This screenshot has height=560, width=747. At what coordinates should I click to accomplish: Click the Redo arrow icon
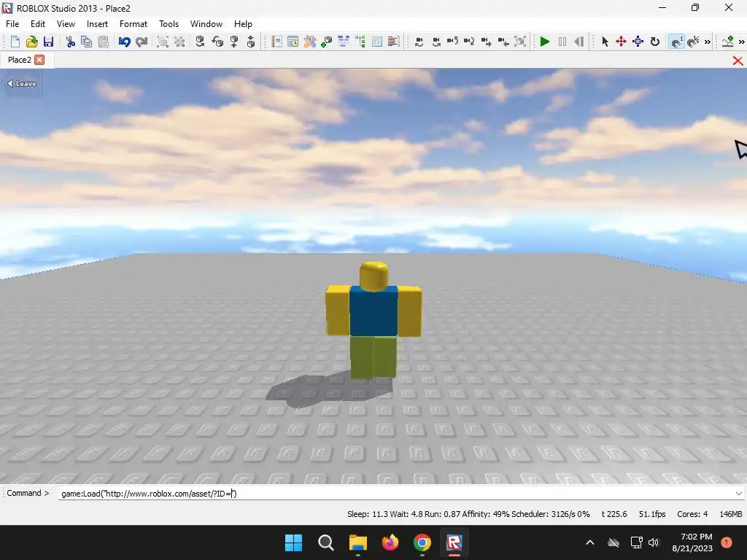coord(142,42)
